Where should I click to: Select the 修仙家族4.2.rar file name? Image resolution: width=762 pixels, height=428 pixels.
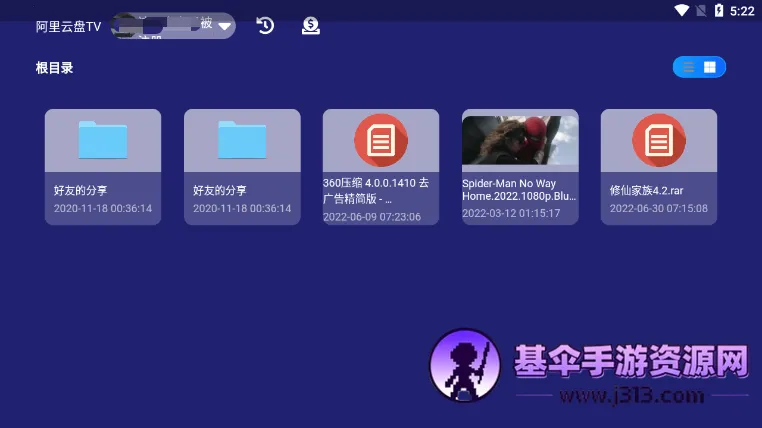click(646, 190)
